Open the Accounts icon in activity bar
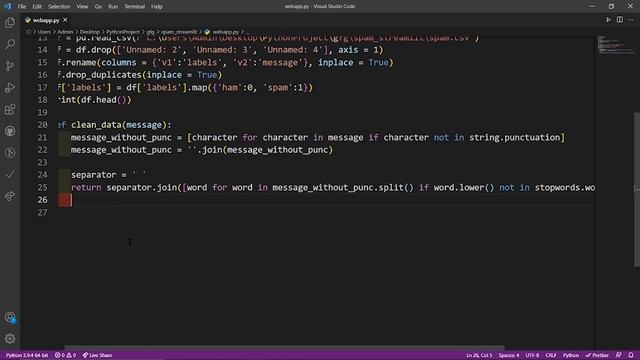 coord(10,317)
